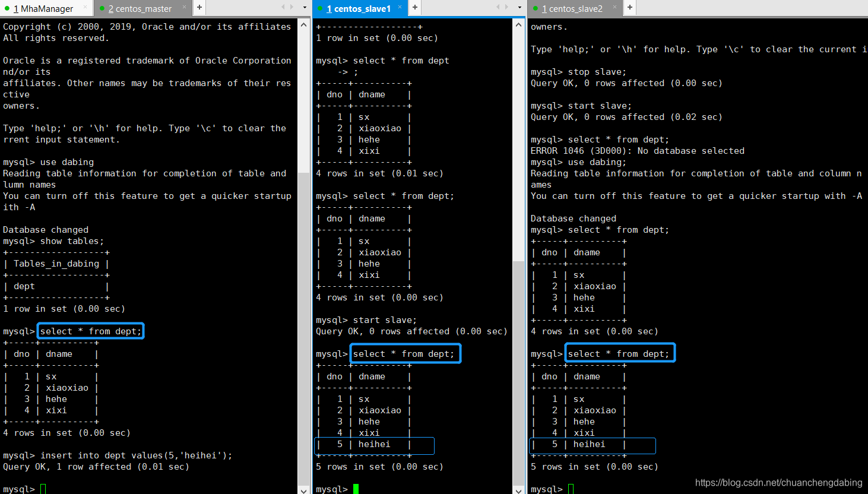Click "mysql> use dabing" in the left pane
Image resolution: width=868 pixels, height=494 pixels.
[x=48, y=162]
